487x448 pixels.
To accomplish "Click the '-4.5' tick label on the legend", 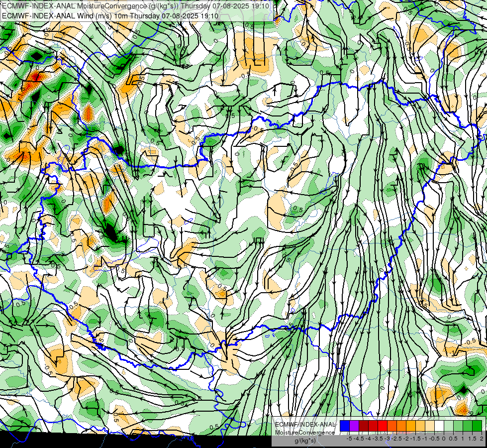I will [359, 439].
